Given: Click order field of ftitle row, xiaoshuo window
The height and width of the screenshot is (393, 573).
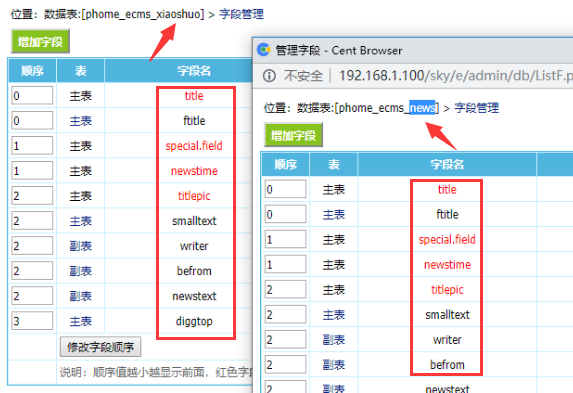Looking at the screenshot, I should coord(32,121).
